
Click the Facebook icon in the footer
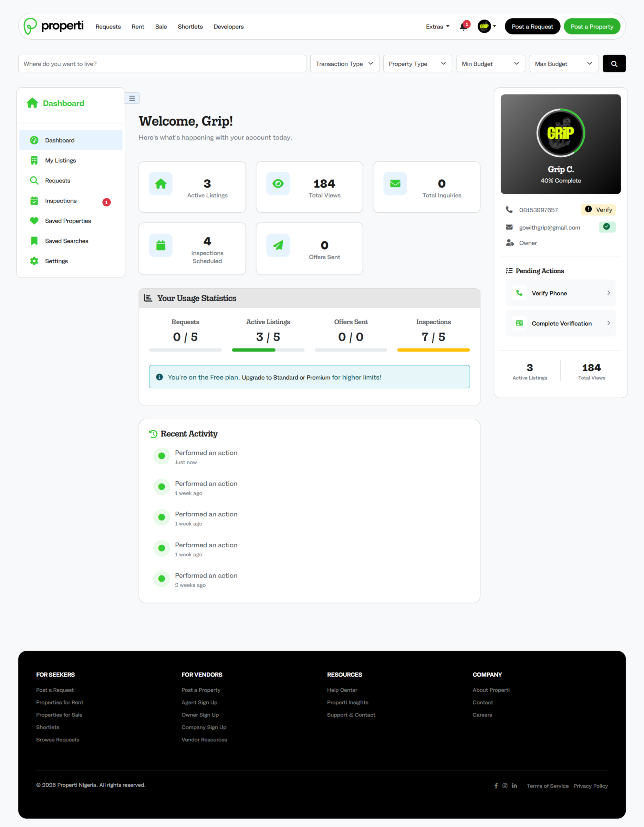click(496, 786)
